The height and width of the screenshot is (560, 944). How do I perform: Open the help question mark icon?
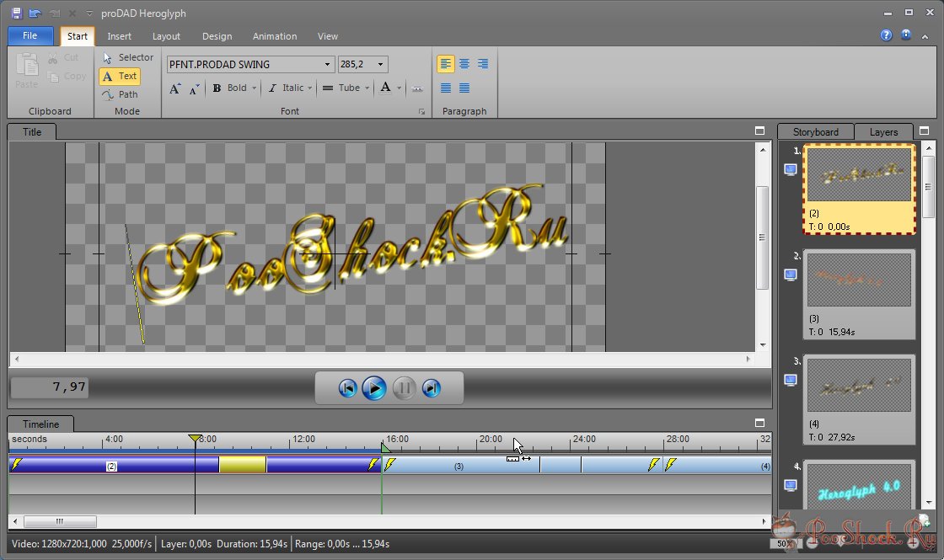coord(886,35)
